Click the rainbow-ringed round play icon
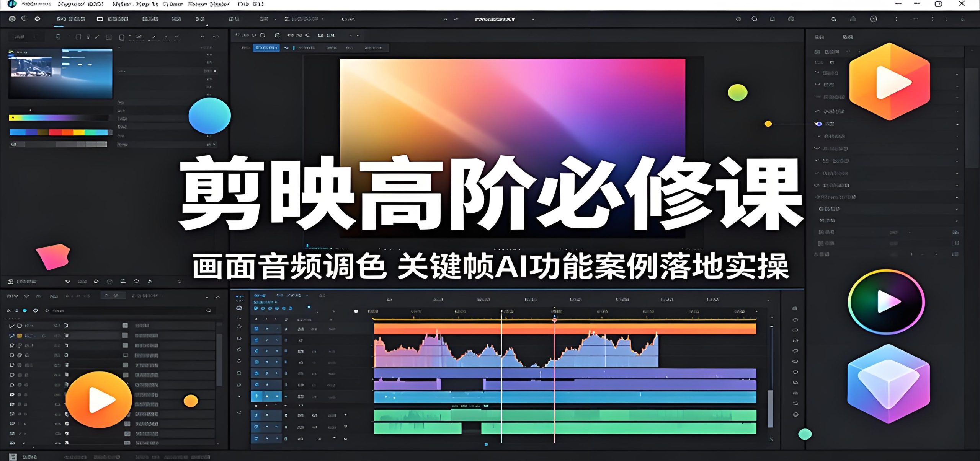 tap(886, 302)
